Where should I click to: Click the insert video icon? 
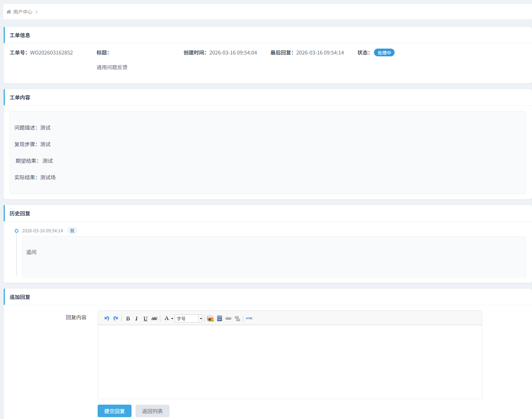coord(220,318)
